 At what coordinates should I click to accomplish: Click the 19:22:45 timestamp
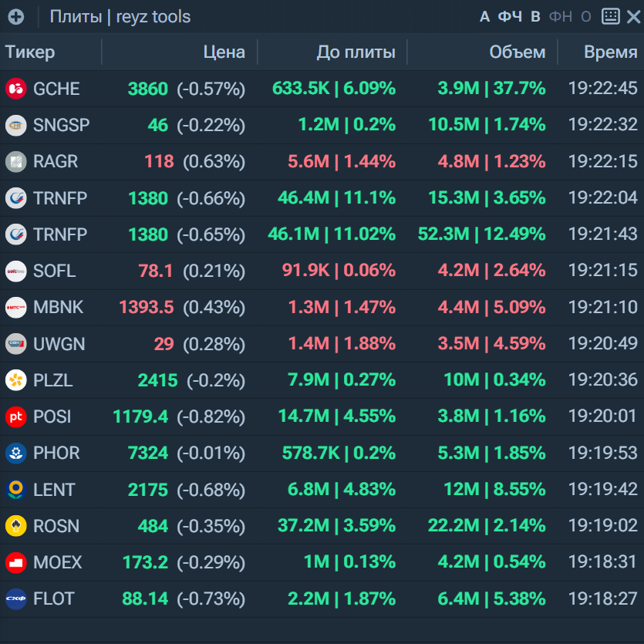603,88
